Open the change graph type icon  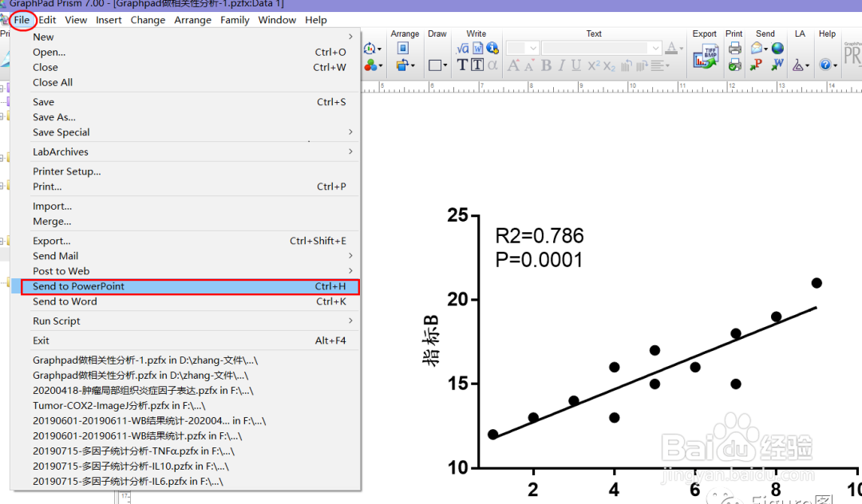click(x=372, y=49)
